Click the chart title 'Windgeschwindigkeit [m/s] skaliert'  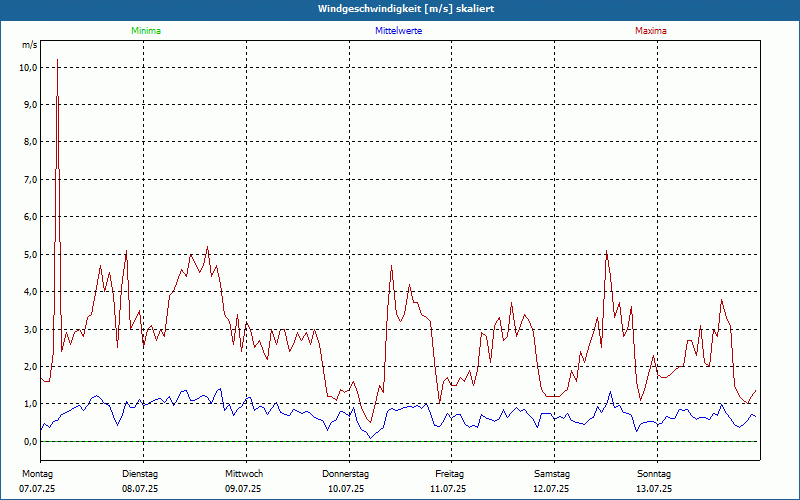point(406,9)
